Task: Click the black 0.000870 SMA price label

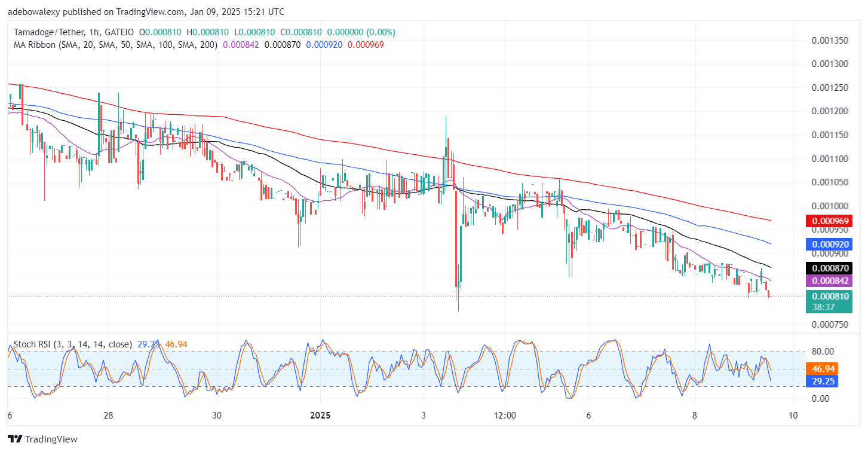Action: (x=829, y=268)
